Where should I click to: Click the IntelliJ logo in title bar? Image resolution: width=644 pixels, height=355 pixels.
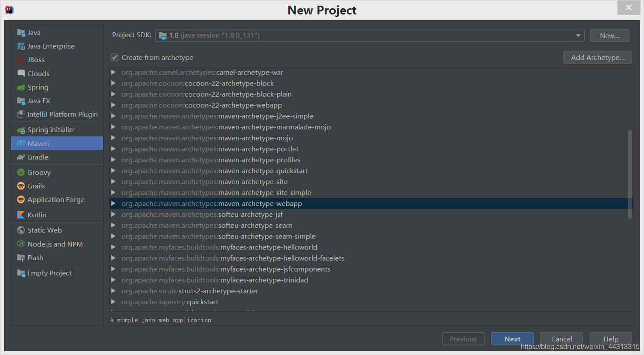[x=9, y=10]
